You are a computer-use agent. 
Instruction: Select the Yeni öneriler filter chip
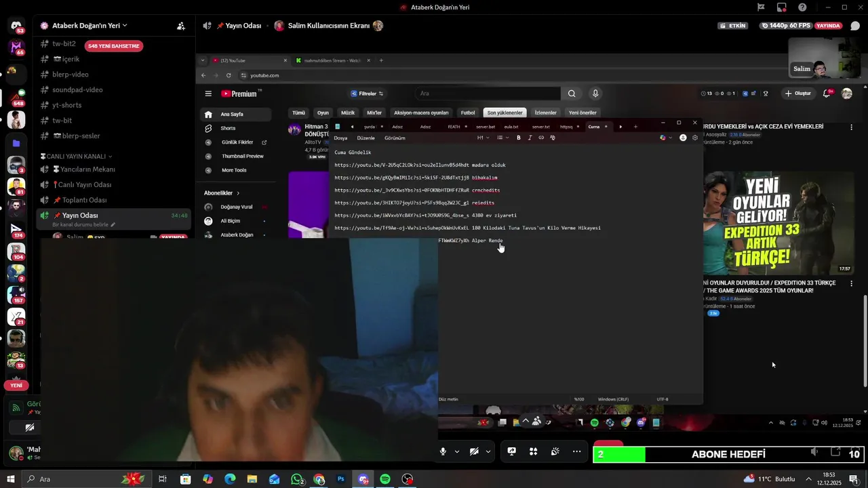(x=583, y=113)
